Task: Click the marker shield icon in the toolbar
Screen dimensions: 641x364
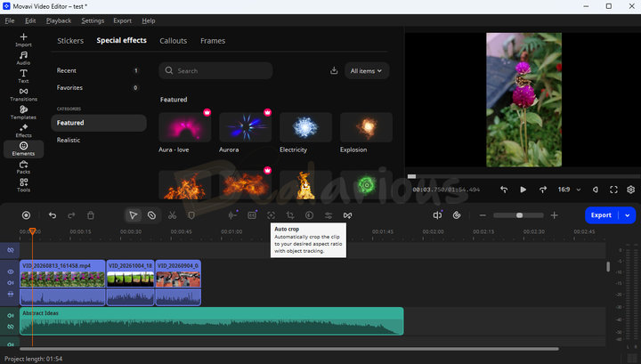Action: (191, 215)
